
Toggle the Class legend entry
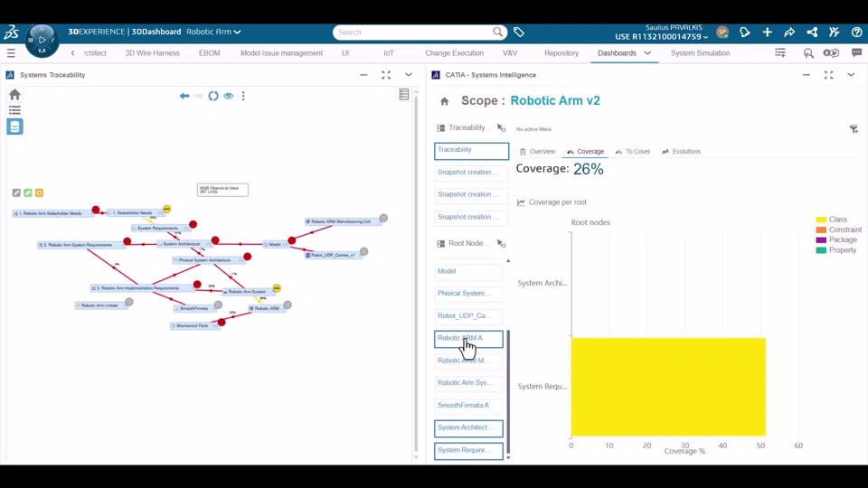(832, 220)
